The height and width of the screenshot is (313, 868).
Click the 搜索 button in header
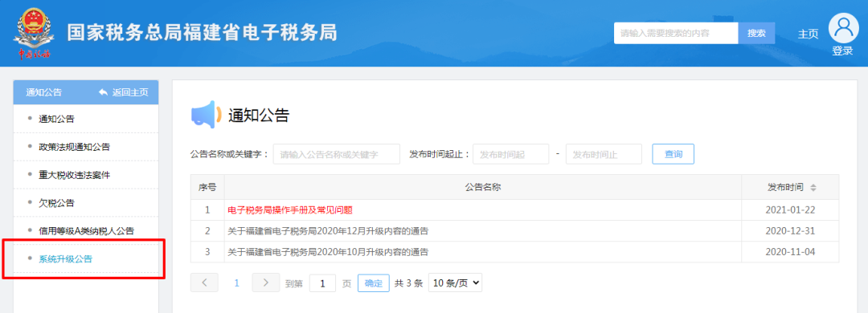click(757, 33)
